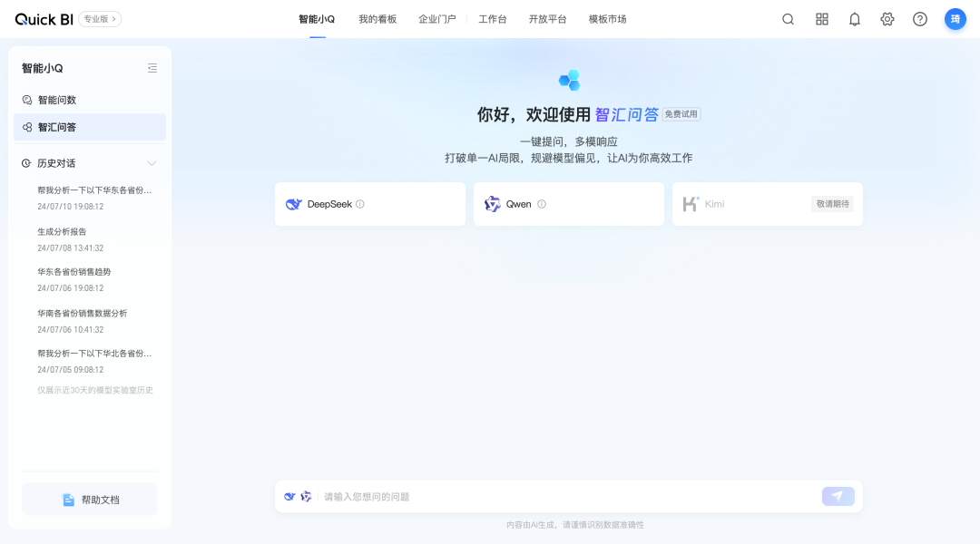The image size is (980, 544).
Task: Open the 帮助文档 button
Action: click(89, 500)
